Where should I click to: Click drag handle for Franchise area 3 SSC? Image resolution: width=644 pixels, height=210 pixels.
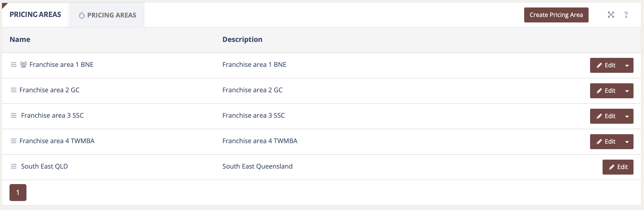pyautogui.click(x=13, y=116)
